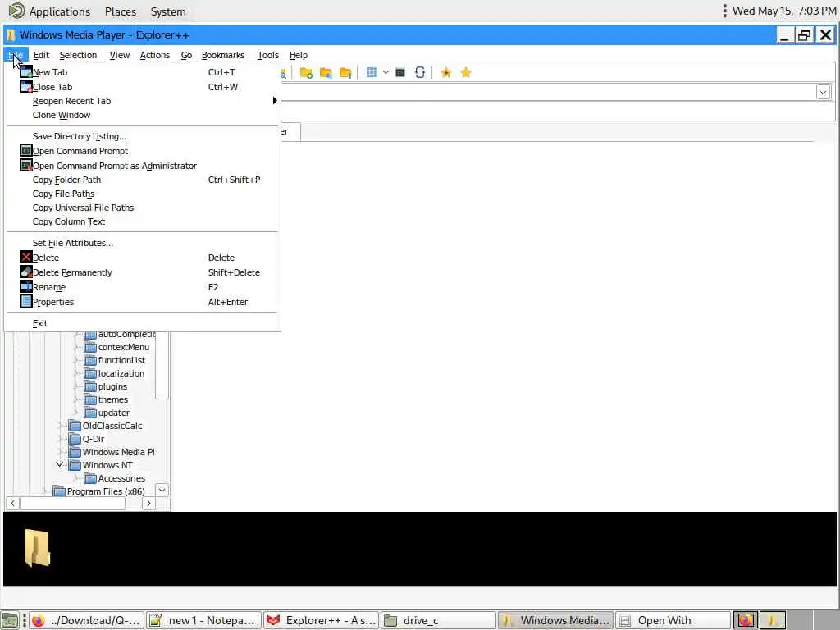Switch to Open With taskbar window

coord(673,620)
